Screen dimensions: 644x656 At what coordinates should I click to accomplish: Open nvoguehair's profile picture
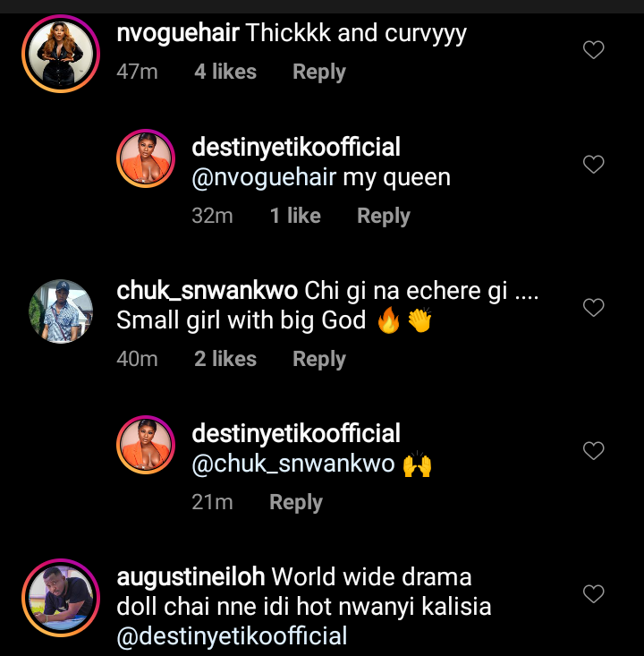(x=60, y=54)
